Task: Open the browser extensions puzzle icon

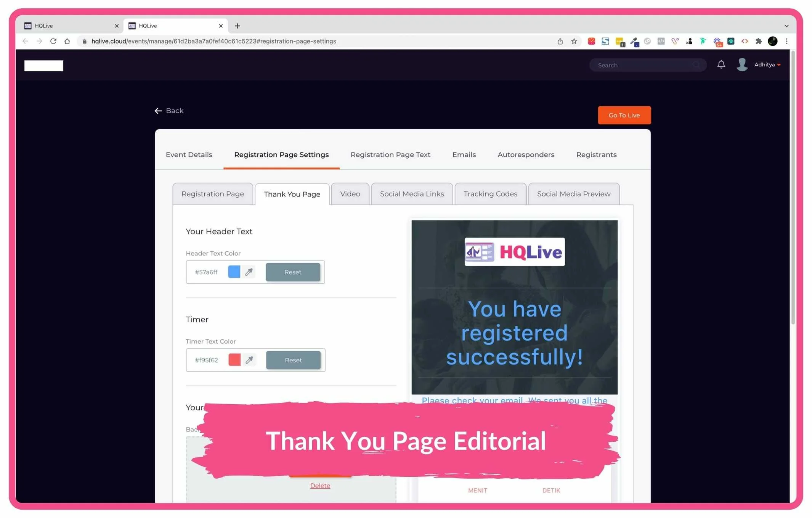Action: [x=759, y=41]
